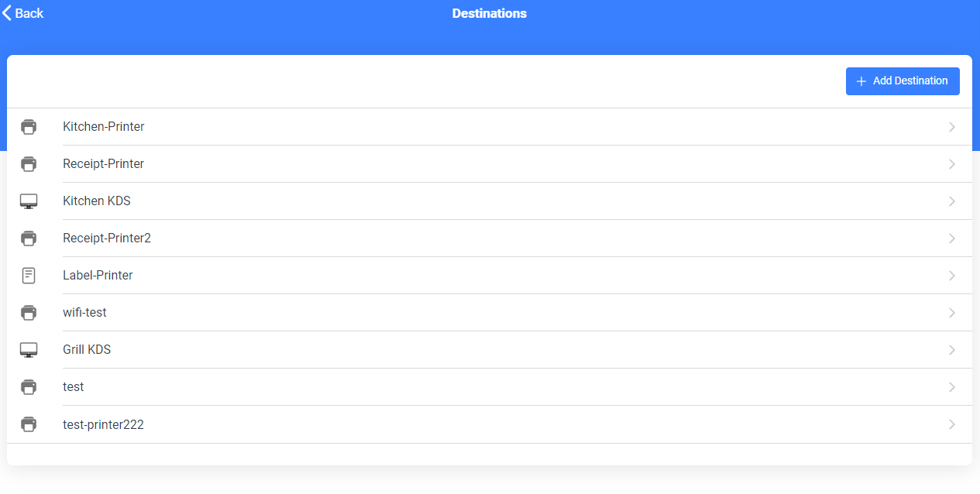
Task: Go back using the Back button
Action: point(23,13)
